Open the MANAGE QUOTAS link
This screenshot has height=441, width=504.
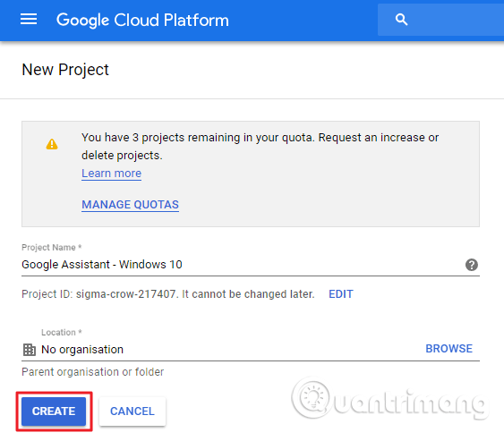[130, 205]
